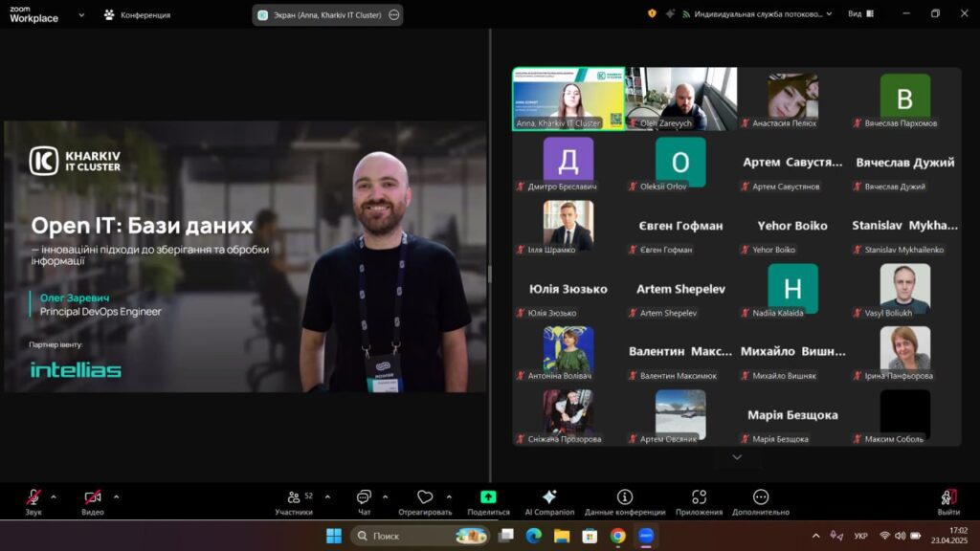This screenshot has width=980, height=551.
Task: Open the Zoom Workplace dropdown arrow
Action: point(81,15)
